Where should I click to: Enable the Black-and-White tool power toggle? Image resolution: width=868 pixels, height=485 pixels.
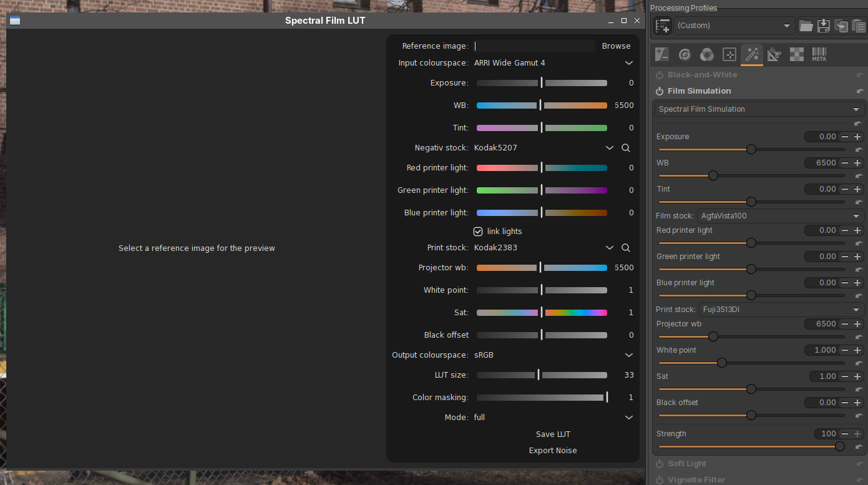(x=660, y=75)
